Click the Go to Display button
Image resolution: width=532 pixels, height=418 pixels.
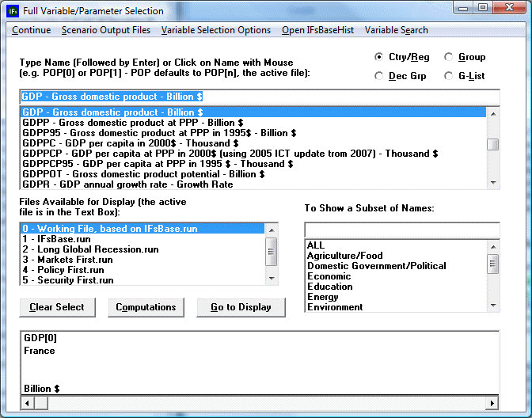241,307
